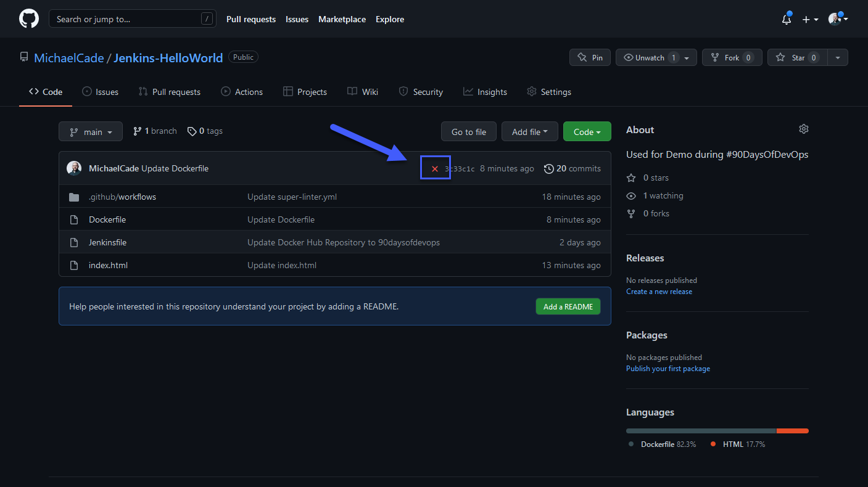
Task: Click the languages color bar
Action: tap(717, 431)
